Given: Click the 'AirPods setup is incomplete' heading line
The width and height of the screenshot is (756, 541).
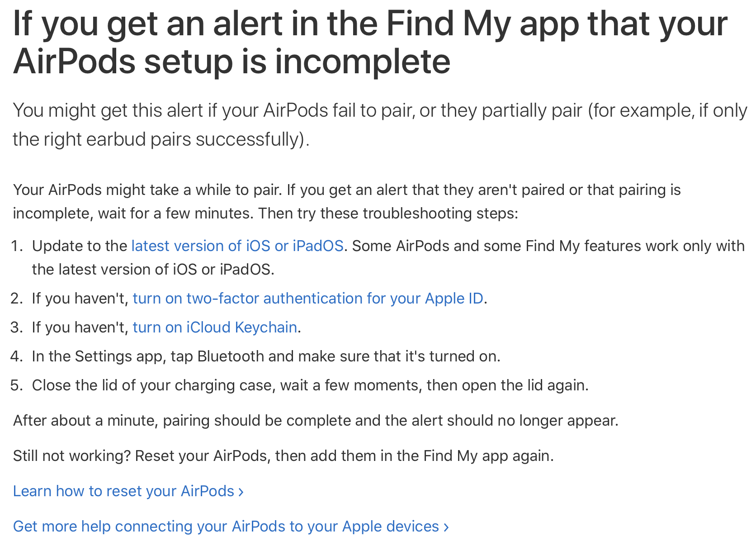Looking at the screenshot, I should [232, 62].
